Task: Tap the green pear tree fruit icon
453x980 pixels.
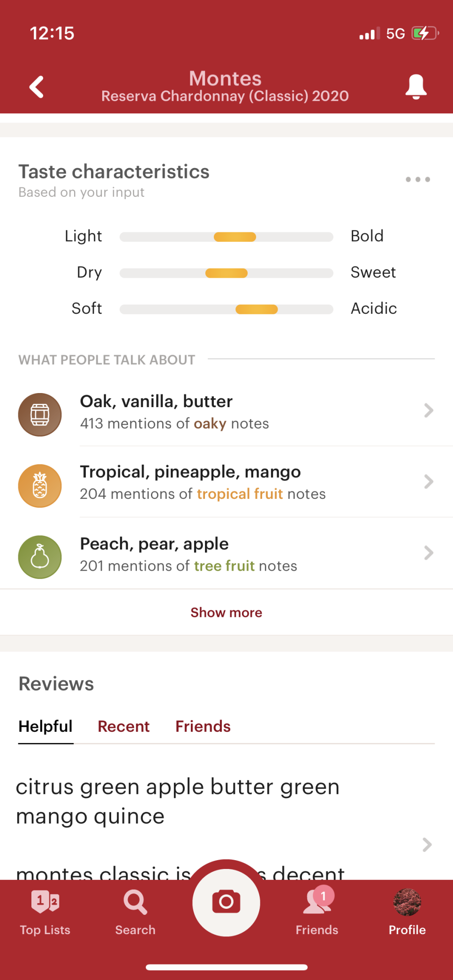Action: pyautogui.click(x=40, y=557)
